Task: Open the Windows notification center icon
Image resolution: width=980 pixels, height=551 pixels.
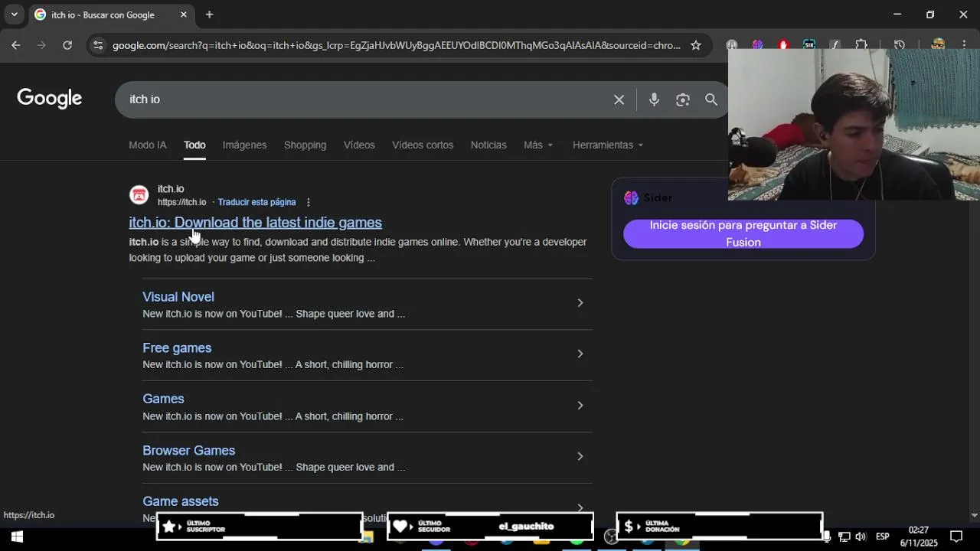Action: [956, 536]
